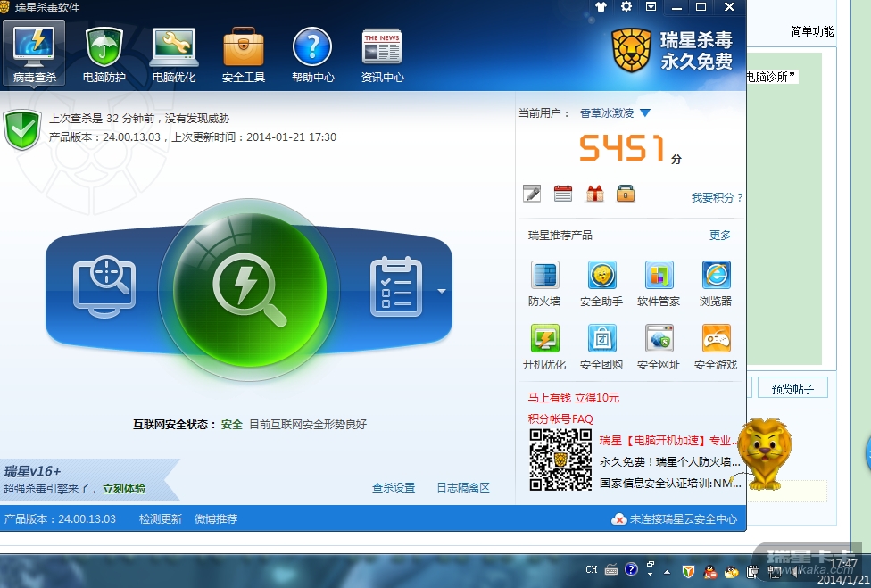Viewport: 871px width, 588px height.
Task: Open the 帮助中心 help center tab
Action: point(312,54)
